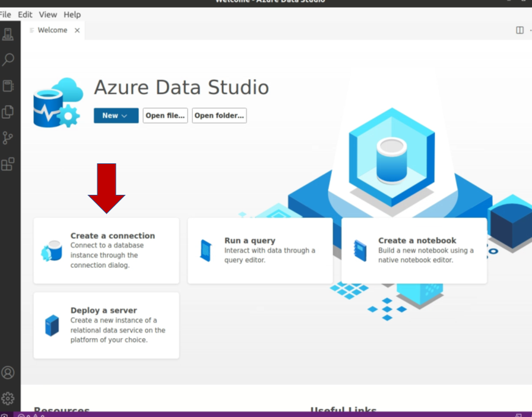Open the Edit menu

coord(25,15)
